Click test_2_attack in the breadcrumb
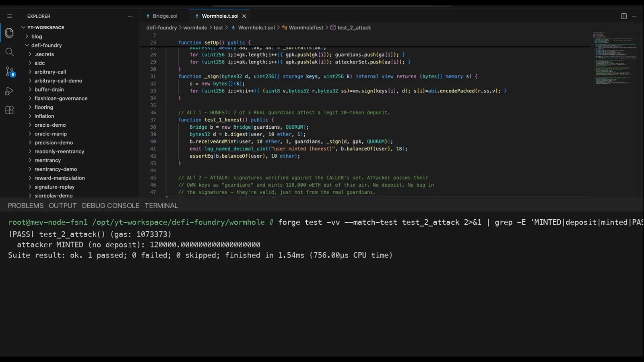The height and width of the screenshot is (362, 644). [354, 28]
